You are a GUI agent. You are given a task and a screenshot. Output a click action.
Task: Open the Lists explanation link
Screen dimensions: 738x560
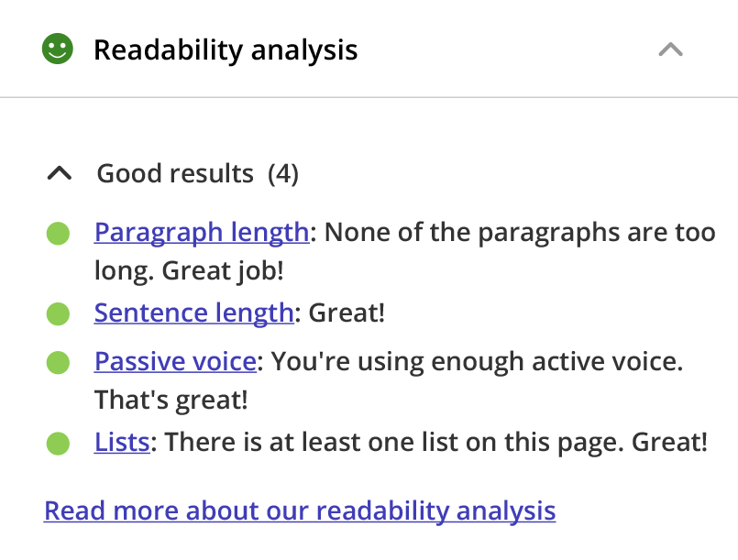122,441
